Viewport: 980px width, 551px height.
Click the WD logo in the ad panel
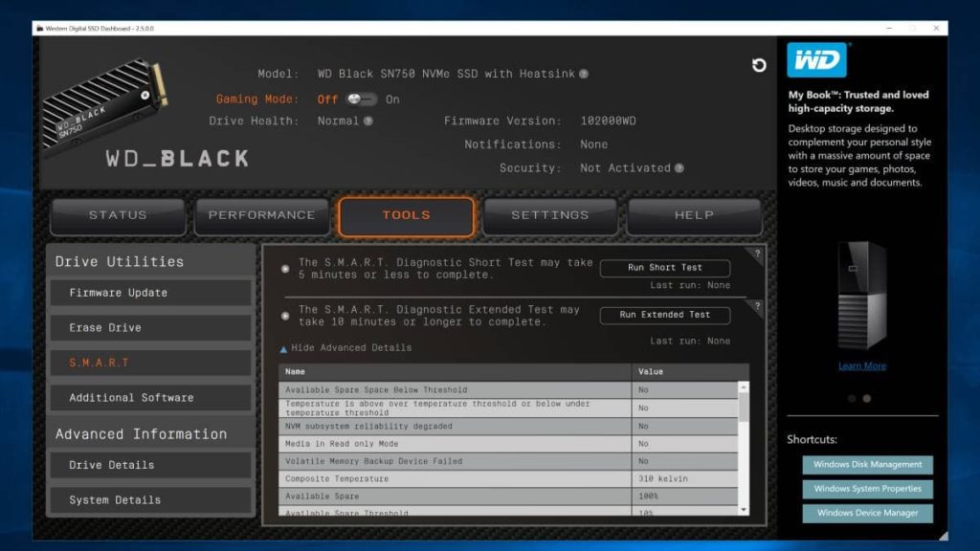tap(816, 61)
